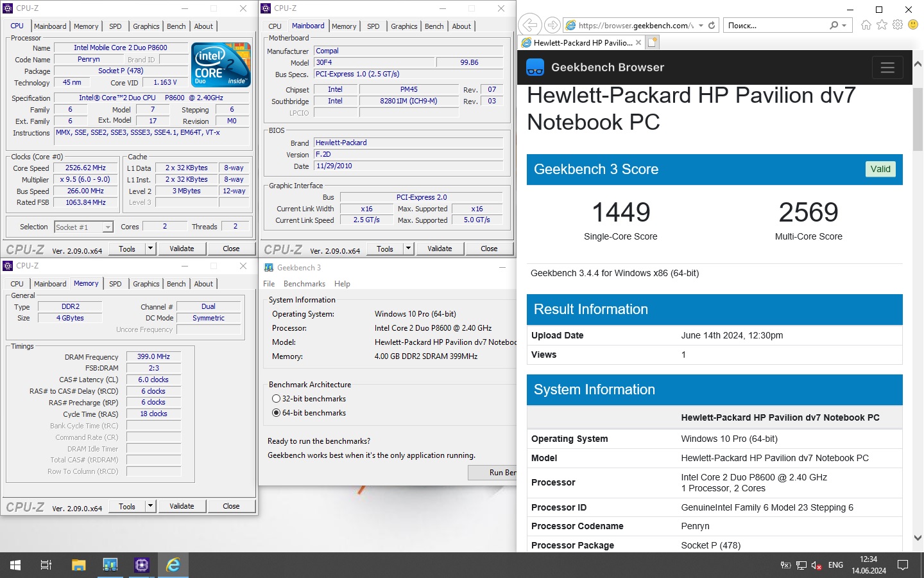Click the network tray icon
The width and height of the screenshot is (924, 578).
(801, 565)
